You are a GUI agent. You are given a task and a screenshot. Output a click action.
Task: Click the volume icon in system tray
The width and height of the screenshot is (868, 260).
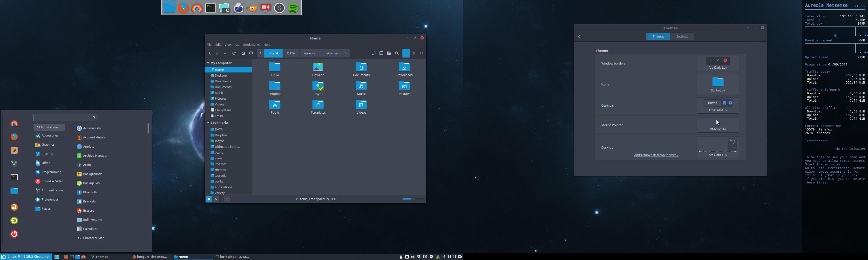tap(413, 257)
